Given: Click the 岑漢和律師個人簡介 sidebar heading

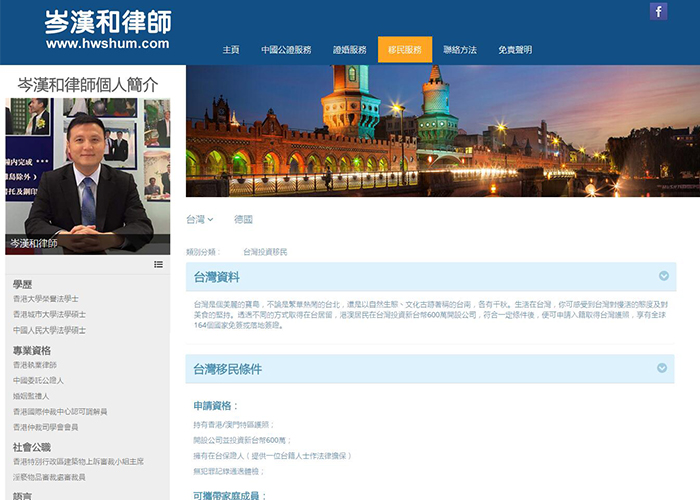Looking at the screenshot, I should pyautogui.click(x=83, y=85).
